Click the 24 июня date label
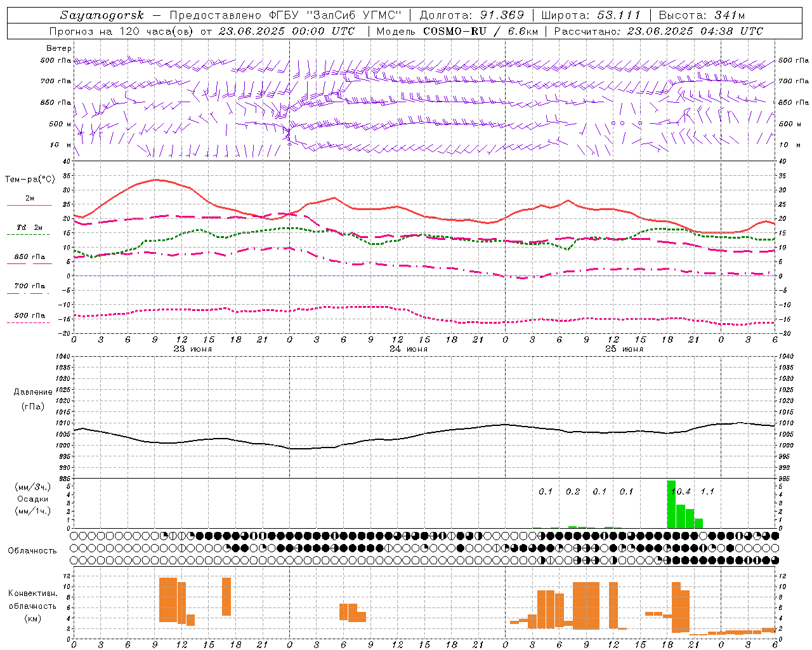Screen dimensions: 812x650 point(409,349)
